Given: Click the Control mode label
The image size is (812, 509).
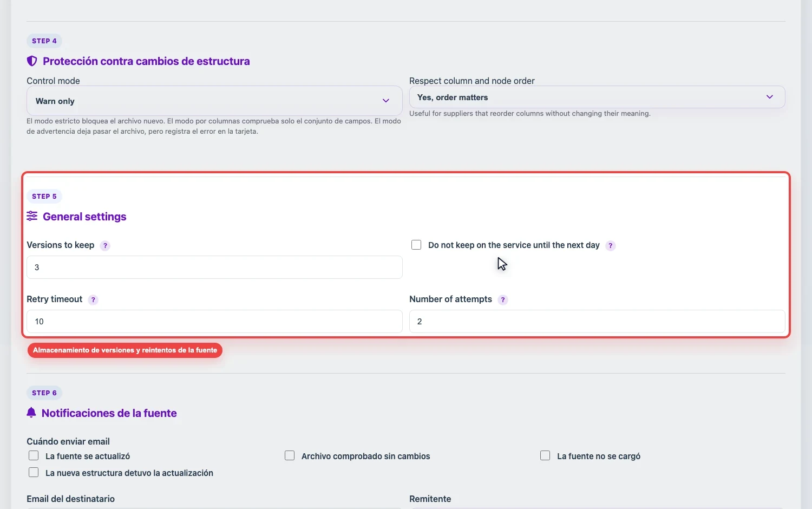Looking at the screenshot, I should [x=53, y=81].
